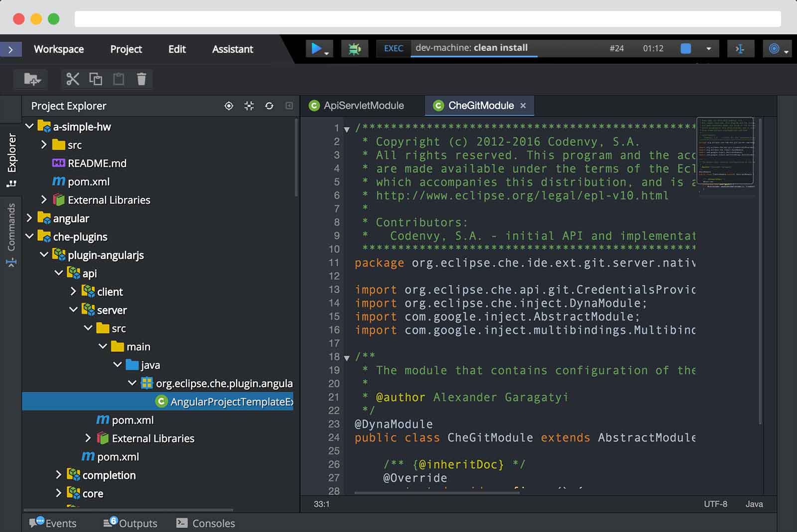
Task: Delete using the trash can icon
Action: pyautogui.click(x=141, y=79)
